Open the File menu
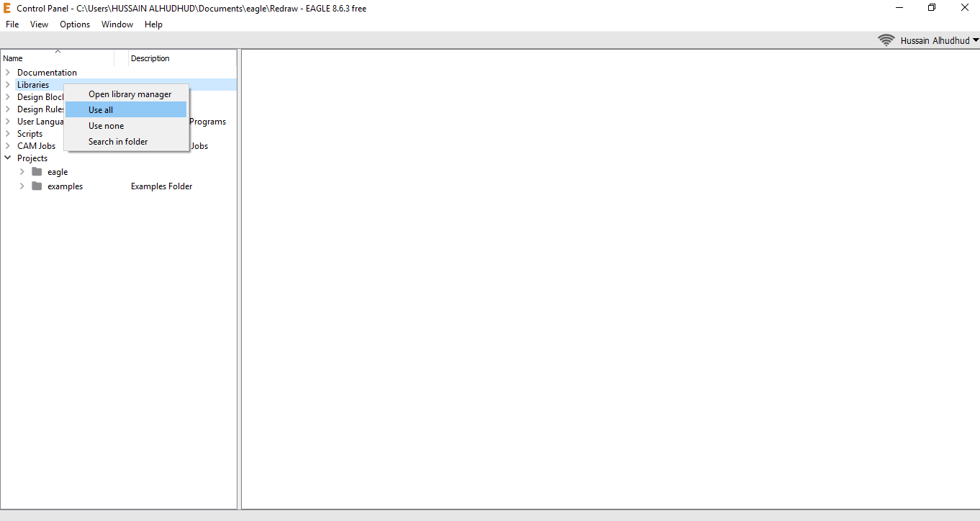 coord(12,24)
